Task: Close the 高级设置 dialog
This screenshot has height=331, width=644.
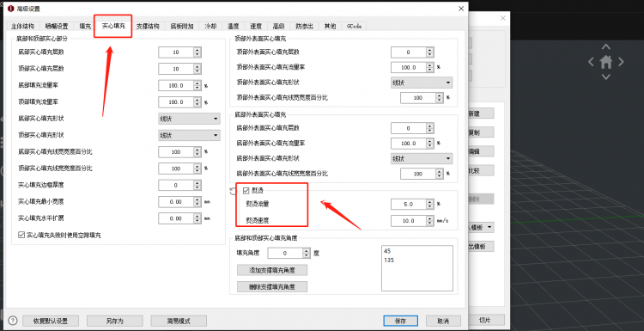Action: (461, 9)
